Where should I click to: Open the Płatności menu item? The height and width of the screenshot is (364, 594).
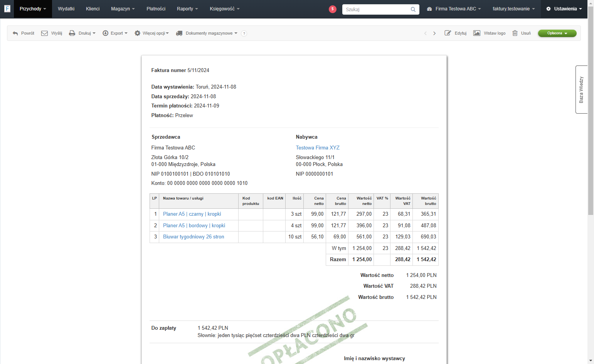click(x=156, y=9)
